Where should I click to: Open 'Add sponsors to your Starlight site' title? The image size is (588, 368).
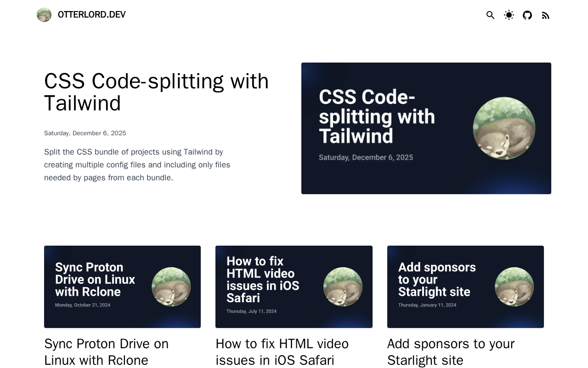coord(451,351)
